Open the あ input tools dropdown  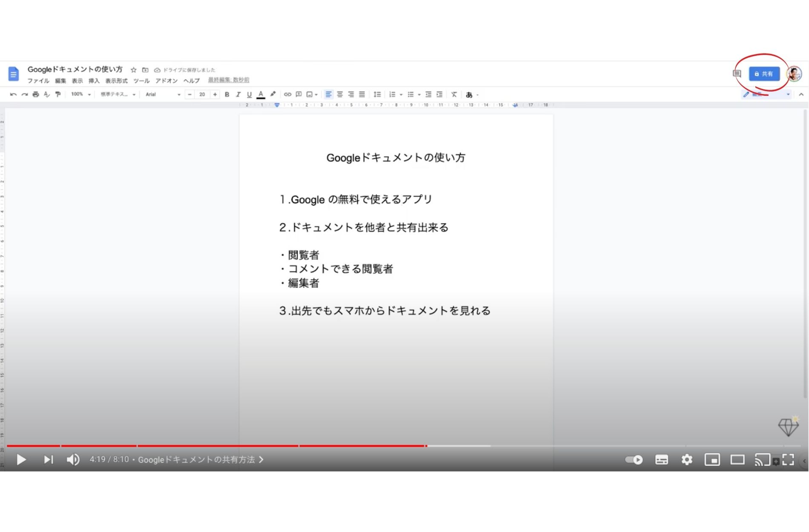click(472, 94)
